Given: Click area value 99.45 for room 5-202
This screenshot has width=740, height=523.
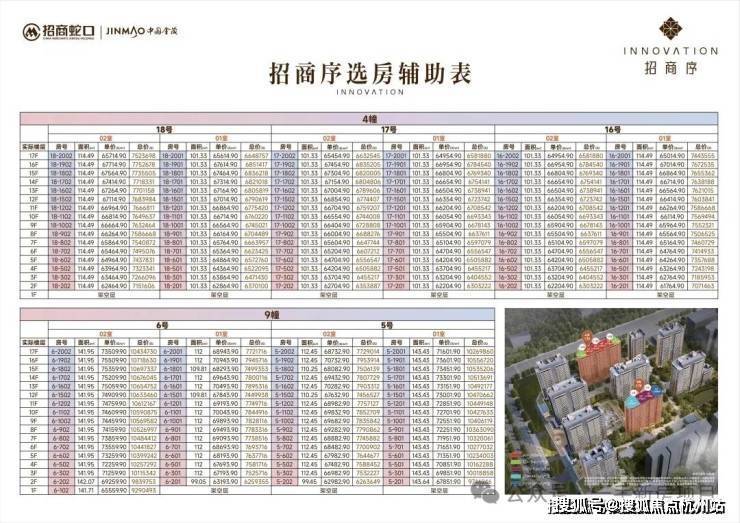Looking at the screenshot, I should [x=310, y=482].
